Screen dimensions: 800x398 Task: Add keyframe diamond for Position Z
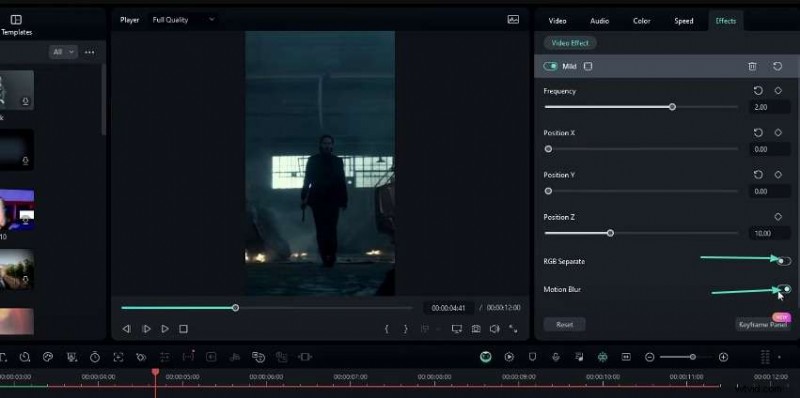[778, 217]
